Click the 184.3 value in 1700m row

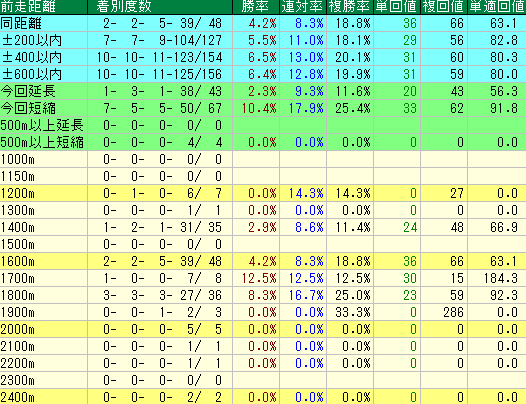(501, 278)
